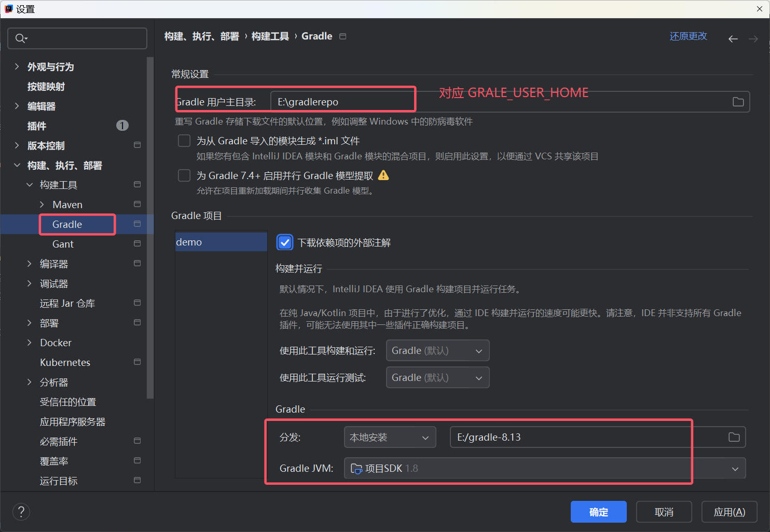Click the 确定 button
Image resolution: width=770 pixels, height=532 pixels.
[598, 512]
